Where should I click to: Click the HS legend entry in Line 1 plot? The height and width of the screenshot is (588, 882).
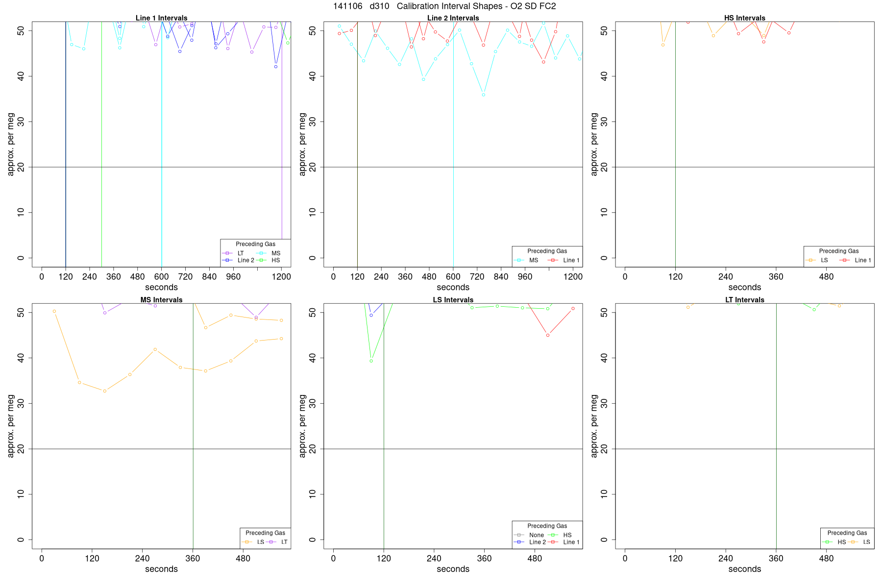(x=269, y=260)
